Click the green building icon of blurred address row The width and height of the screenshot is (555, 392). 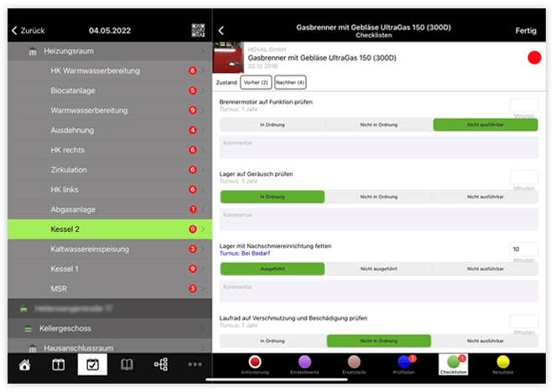[x=23, y=308]
